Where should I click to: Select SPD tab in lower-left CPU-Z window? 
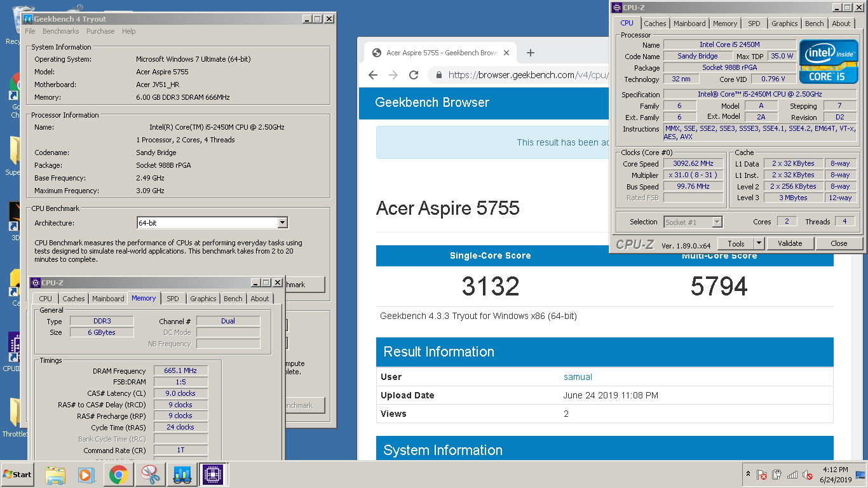tap(173, 299)
